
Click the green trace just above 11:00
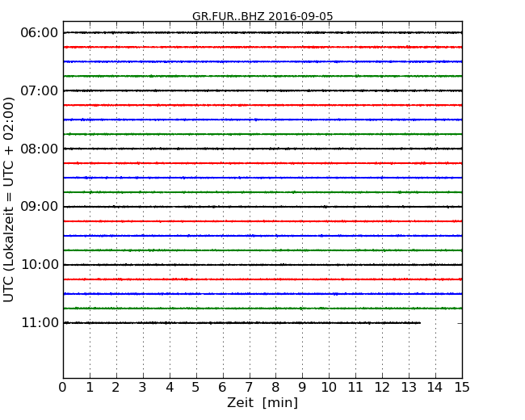pos(262,308)
